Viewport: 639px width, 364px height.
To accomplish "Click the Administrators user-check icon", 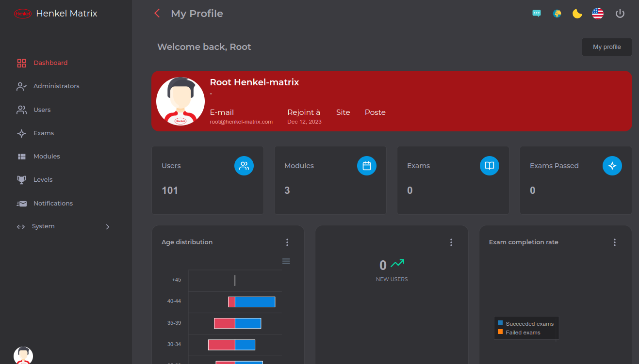I will 21,86.
